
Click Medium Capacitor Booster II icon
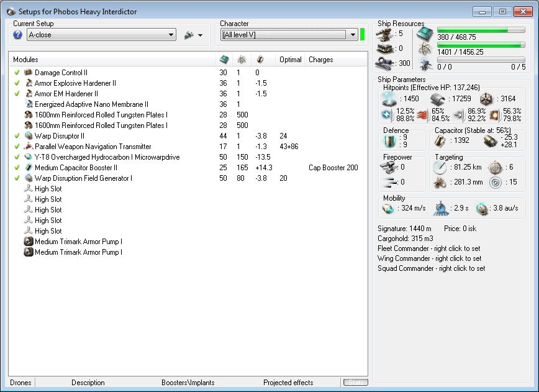click(x=29, y=168)
